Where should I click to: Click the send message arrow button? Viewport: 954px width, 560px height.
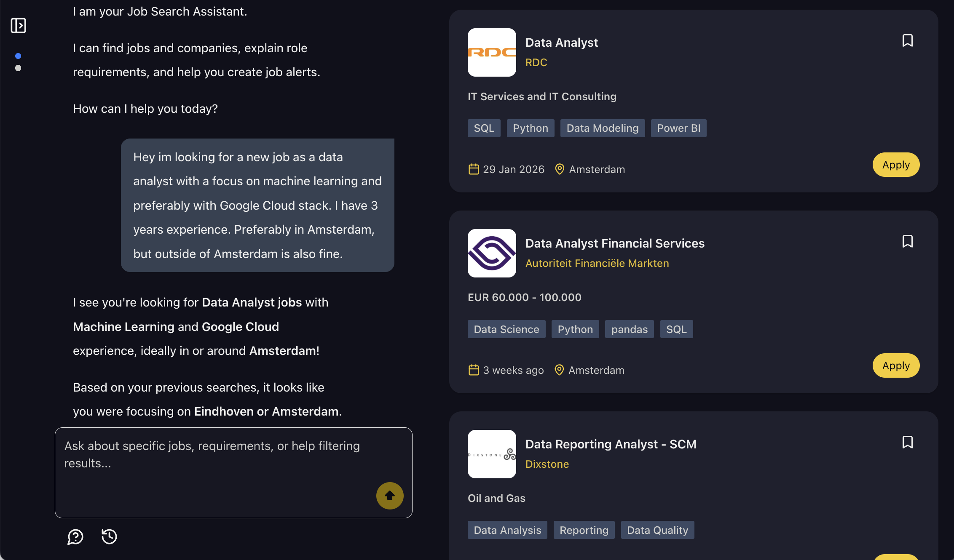[x=390, y=496]
